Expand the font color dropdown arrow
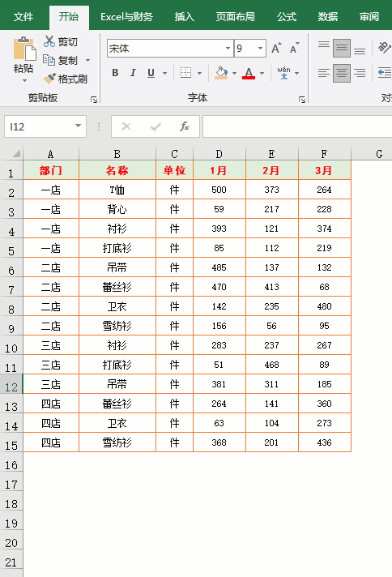This screenshot has height=577, width=392. coord(262,73)
